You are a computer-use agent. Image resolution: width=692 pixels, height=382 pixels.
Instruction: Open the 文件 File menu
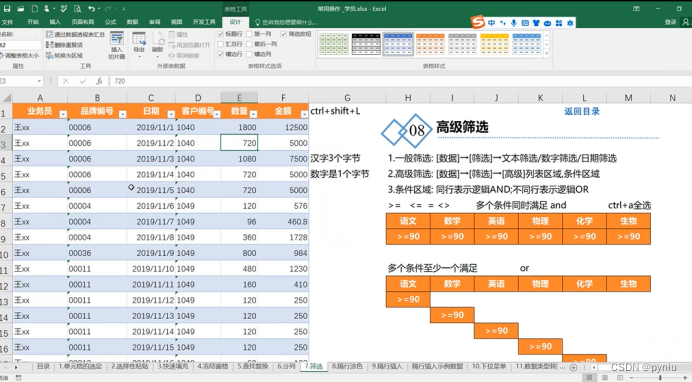[7, 22]
